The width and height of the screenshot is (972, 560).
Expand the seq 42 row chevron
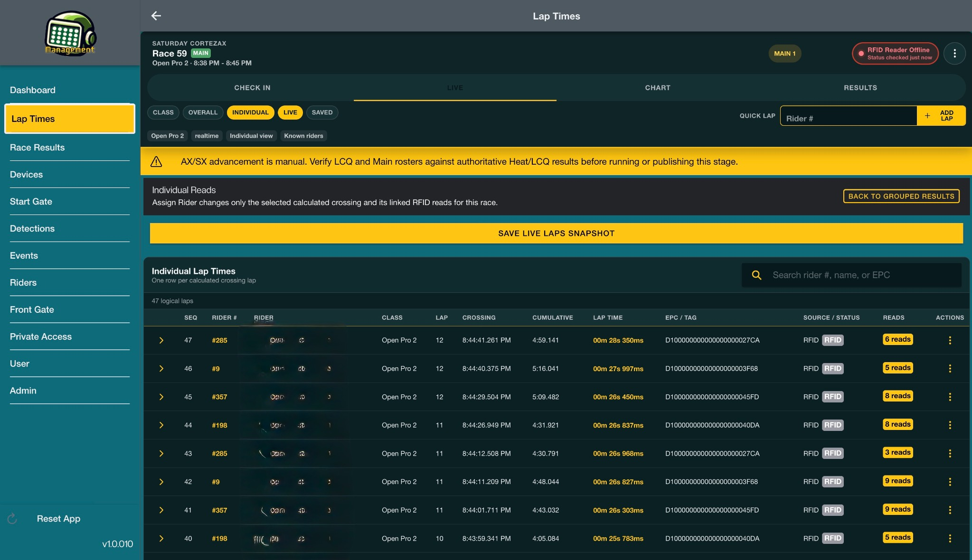click(161, 482)
